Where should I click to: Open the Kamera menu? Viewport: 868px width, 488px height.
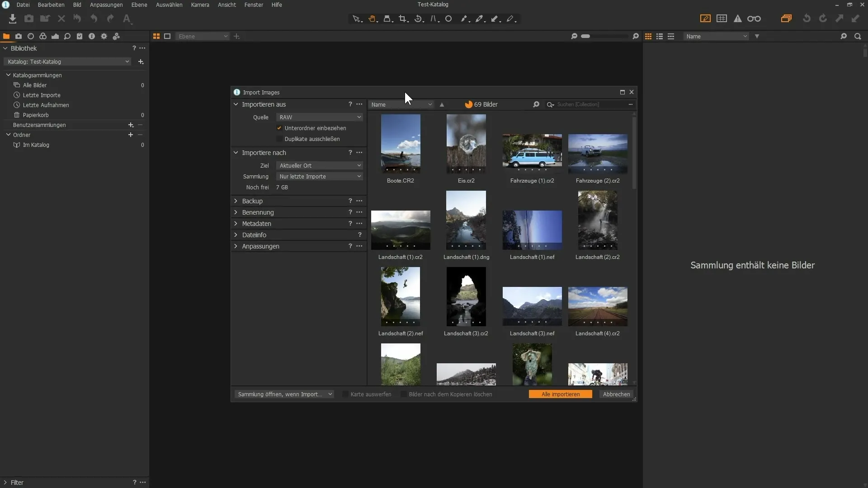200,5
